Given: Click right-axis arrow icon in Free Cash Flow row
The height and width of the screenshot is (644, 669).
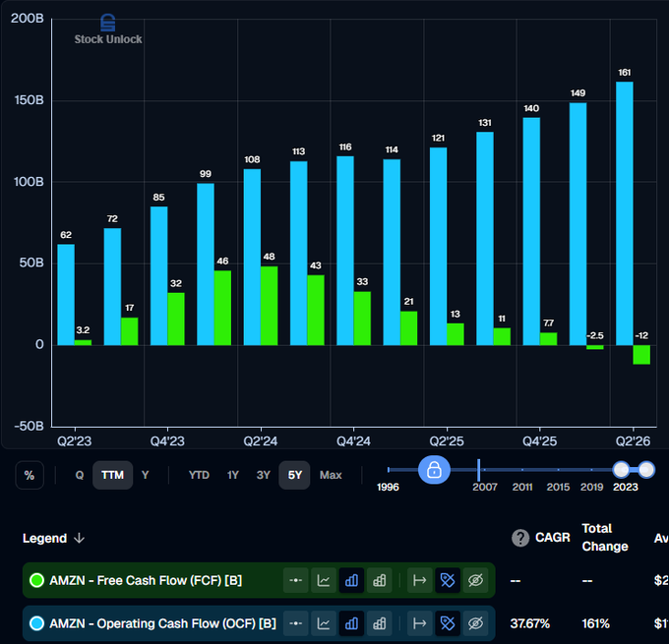Looking at the screenshot, I should pos(420,580).
